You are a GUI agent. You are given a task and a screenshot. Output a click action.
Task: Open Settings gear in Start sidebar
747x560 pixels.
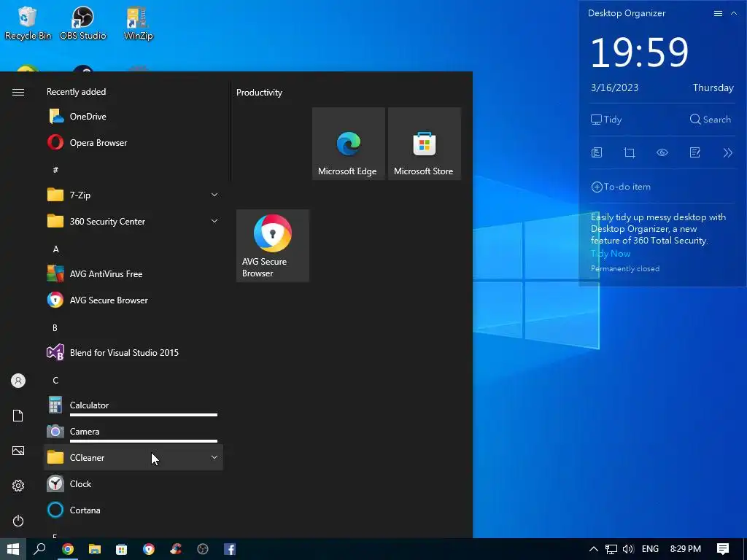click(18, 485)
